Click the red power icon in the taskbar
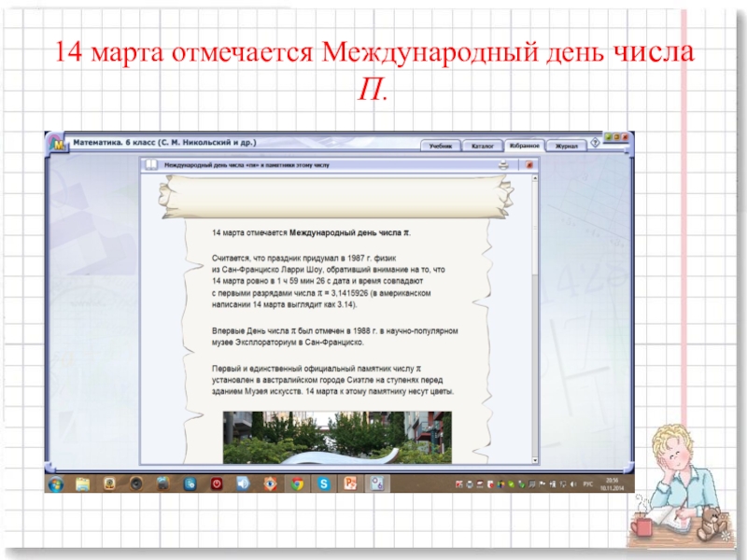This screenshot has width=747, height=560. tap(217, 483)
